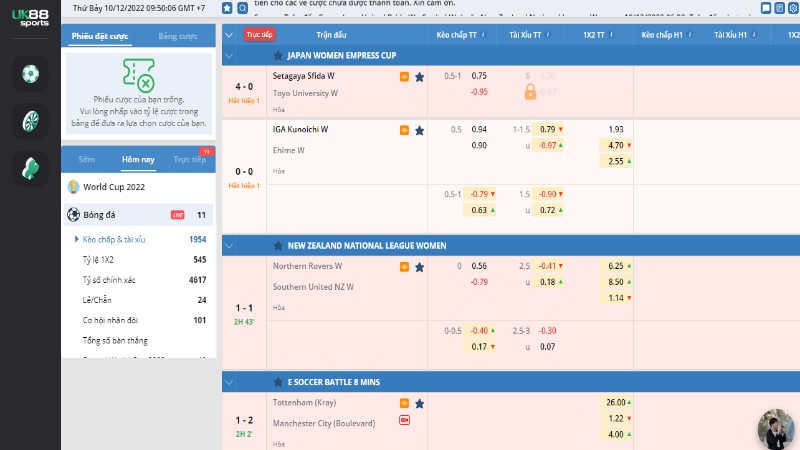Favorite the Tottenham (Kray) match star

pos(419,404)
